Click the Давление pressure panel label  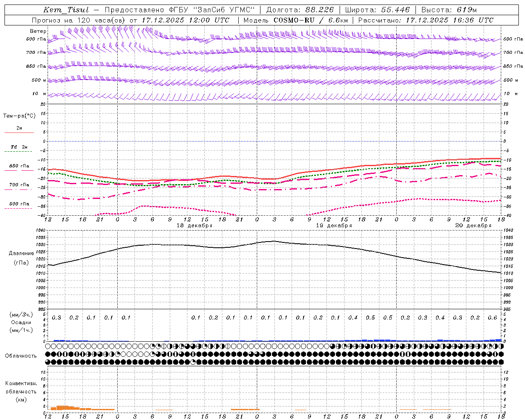(21, 253)
